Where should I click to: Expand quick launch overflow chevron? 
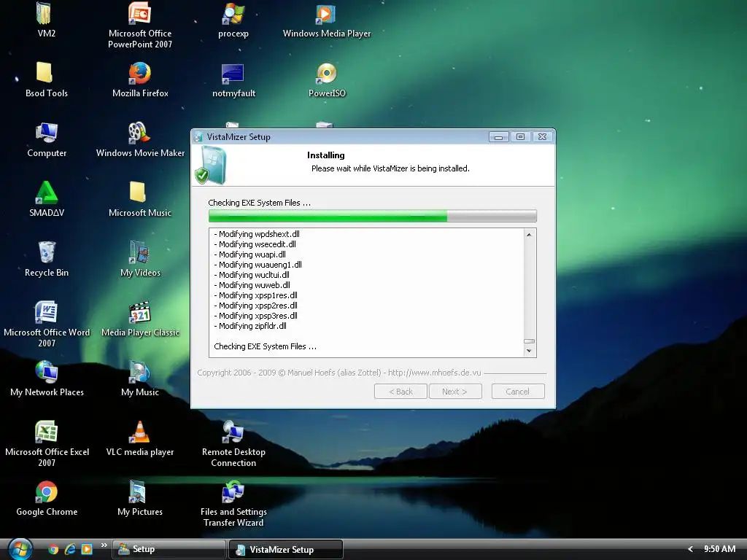coord(104,545)
